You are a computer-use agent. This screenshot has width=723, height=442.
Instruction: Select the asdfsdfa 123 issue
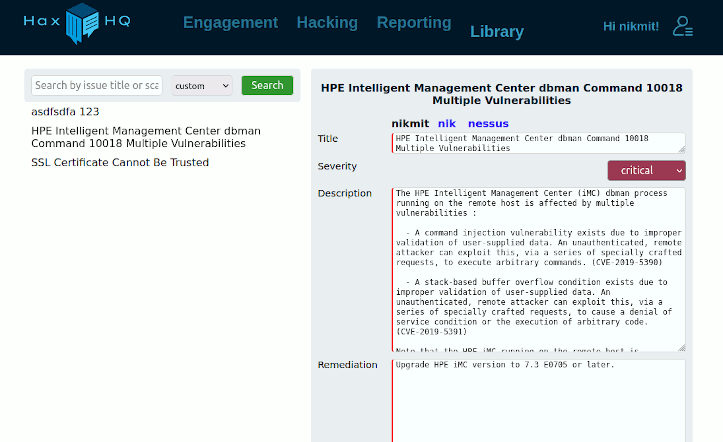point(65,112)
